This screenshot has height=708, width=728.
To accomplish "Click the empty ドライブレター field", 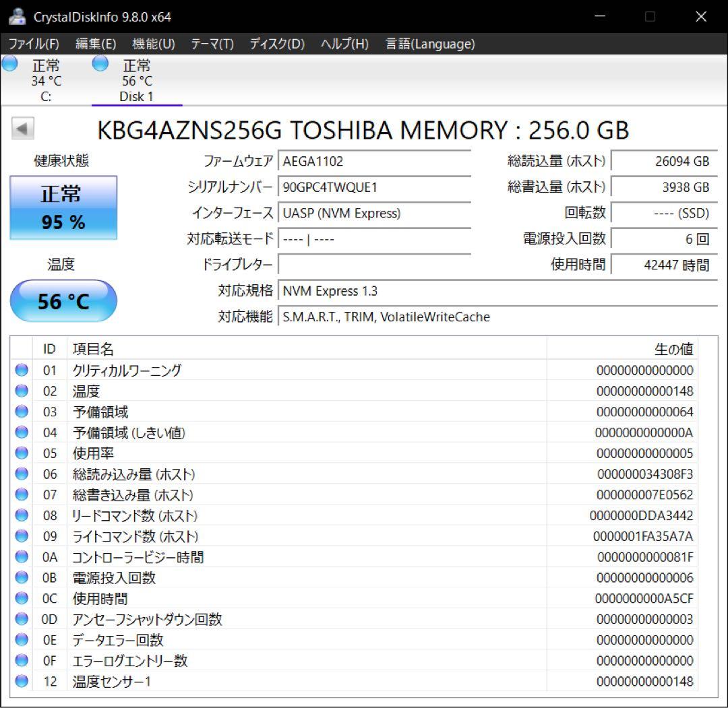I will pos(375,265).
